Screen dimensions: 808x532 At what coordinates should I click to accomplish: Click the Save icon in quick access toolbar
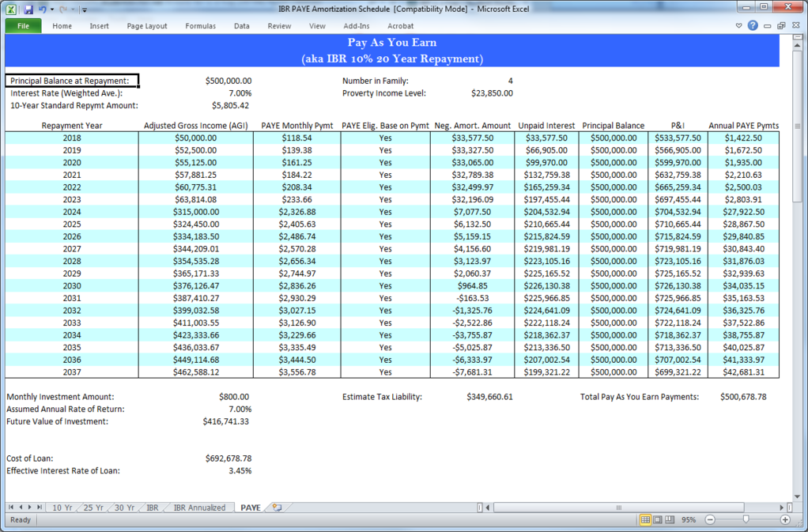pos(28,9)
